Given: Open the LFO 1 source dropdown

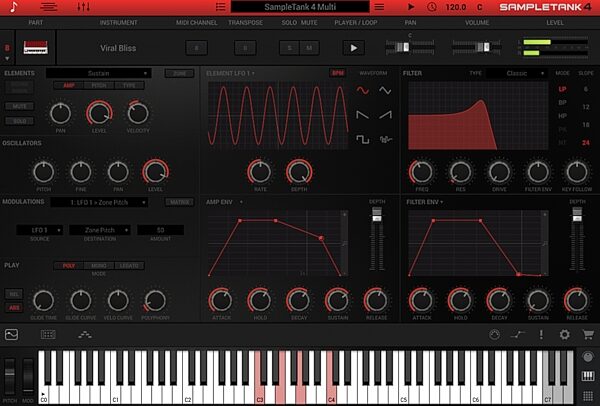Looking at the screenshot, I should tap(39, 230).
